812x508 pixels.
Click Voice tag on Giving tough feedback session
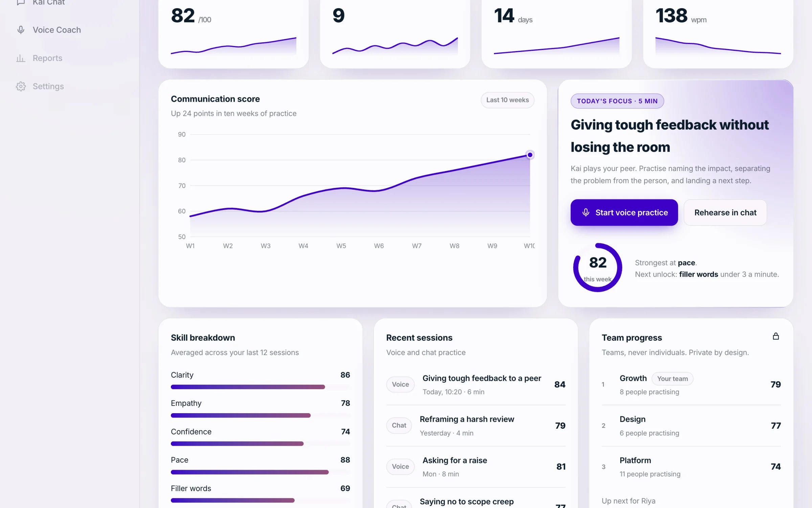point(400,384)
